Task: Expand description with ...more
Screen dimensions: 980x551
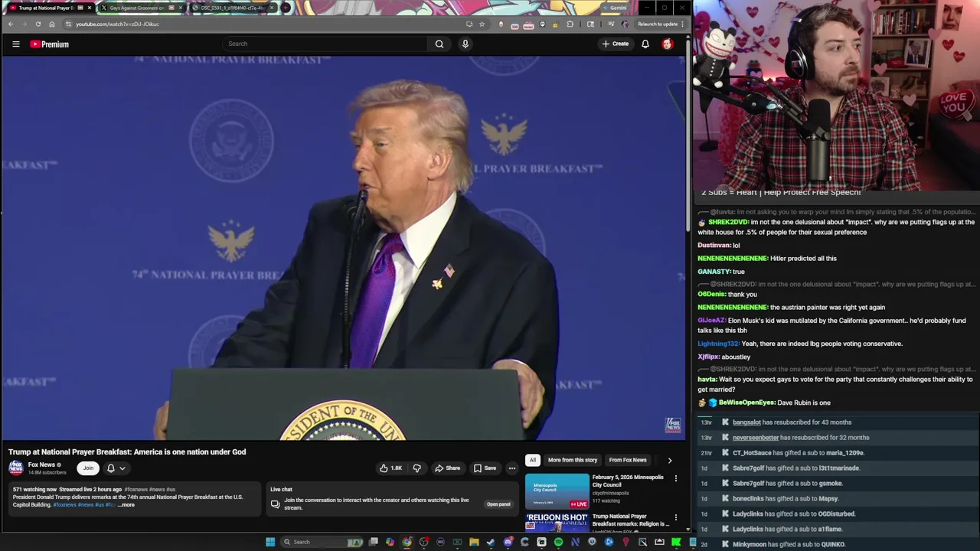Action: tap(126, 505)
